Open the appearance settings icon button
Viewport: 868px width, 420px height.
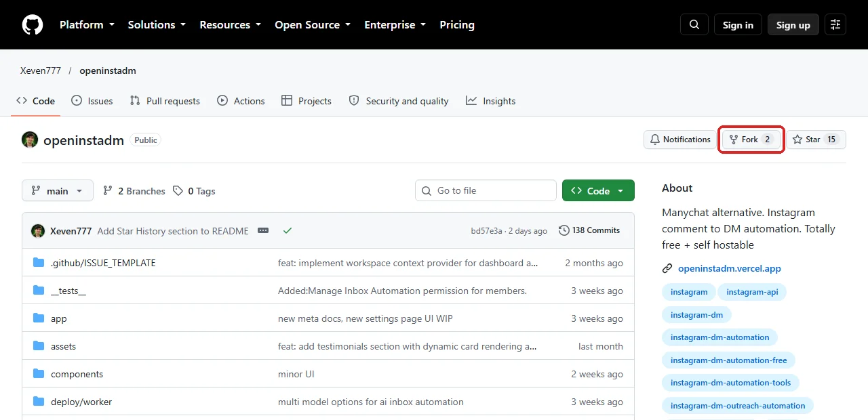coord(835,25)
